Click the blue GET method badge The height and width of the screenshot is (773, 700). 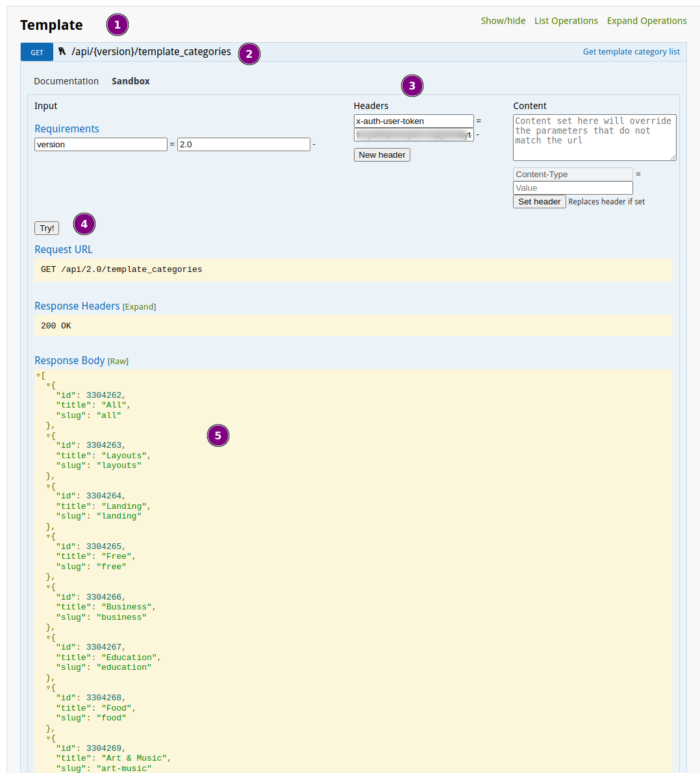tap(37, 53)
